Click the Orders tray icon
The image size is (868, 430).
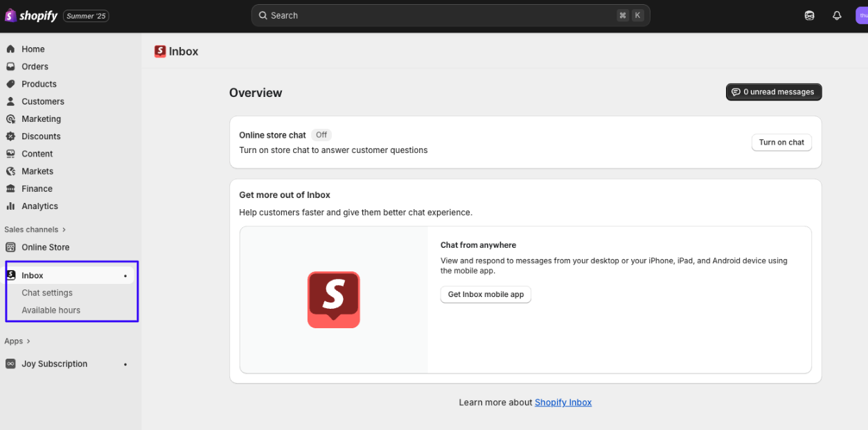(10, 66)
